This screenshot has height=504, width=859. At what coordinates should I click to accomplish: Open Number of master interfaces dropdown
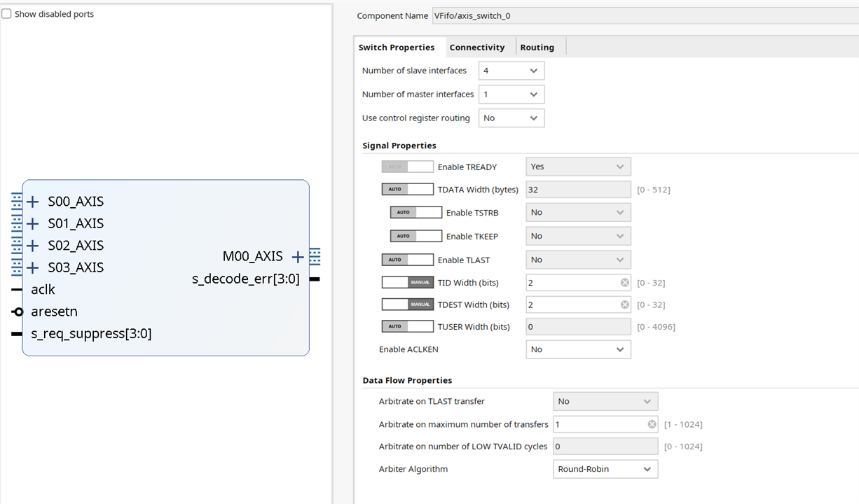tap(511, 94)
